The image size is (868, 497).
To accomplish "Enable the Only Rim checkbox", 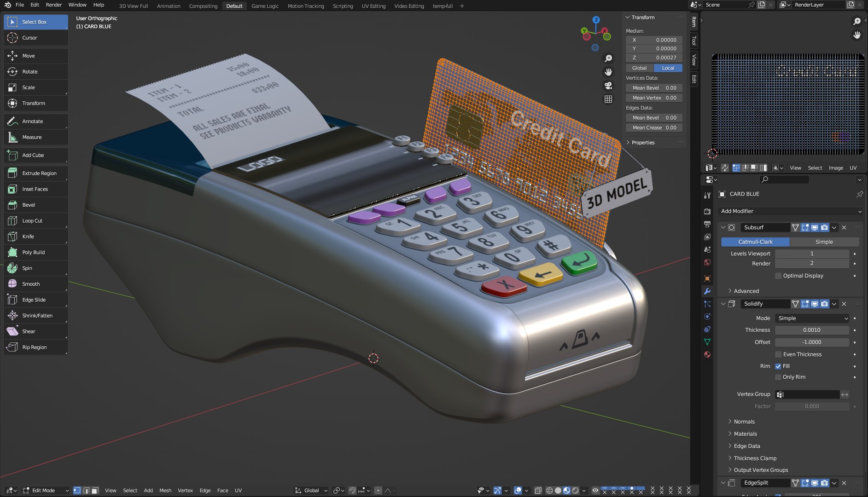I will click(x=778, y=377).
